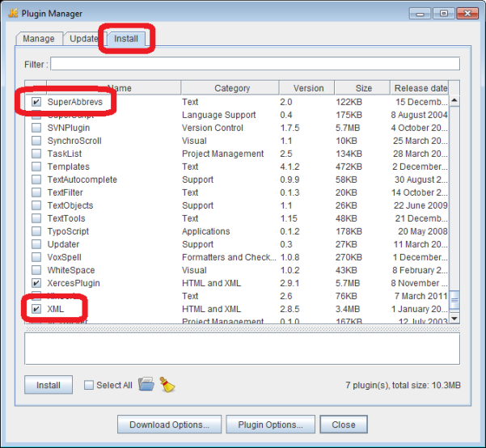This screenshot has width=486, height=448.
Task: Click the 'Version Control' category cell
Action: point(213,128)
